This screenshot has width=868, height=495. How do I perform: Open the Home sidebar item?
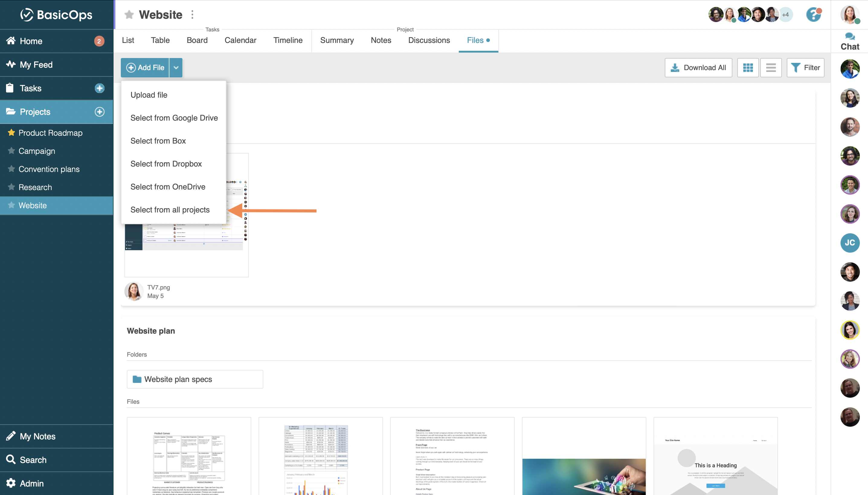click(56, 41)
